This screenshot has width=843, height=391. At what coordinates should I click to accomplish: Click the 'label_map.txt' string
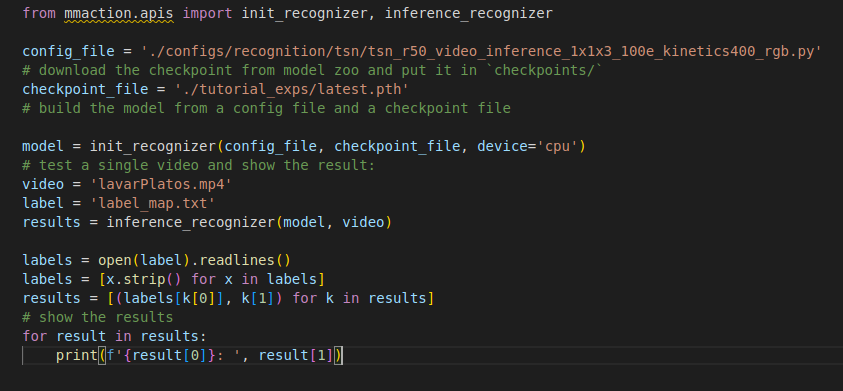(x=152, y=203)
